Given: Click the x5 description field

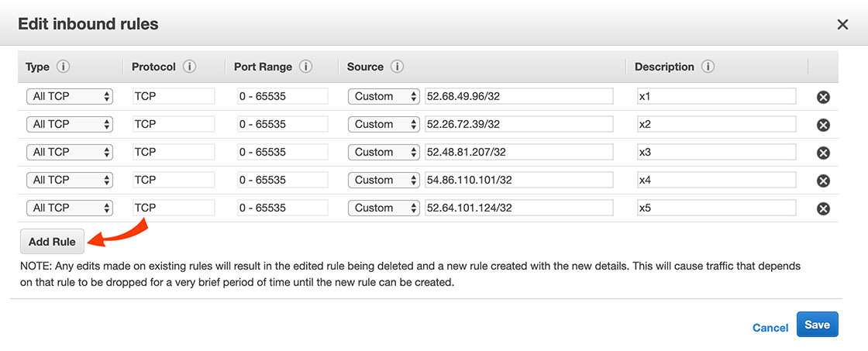Looking at the screenshot, I should tap(716, 208).
